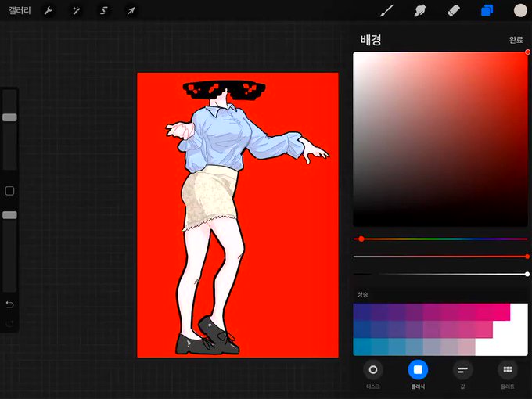Click the brush opacity slider handle

(x=9, y=215)
